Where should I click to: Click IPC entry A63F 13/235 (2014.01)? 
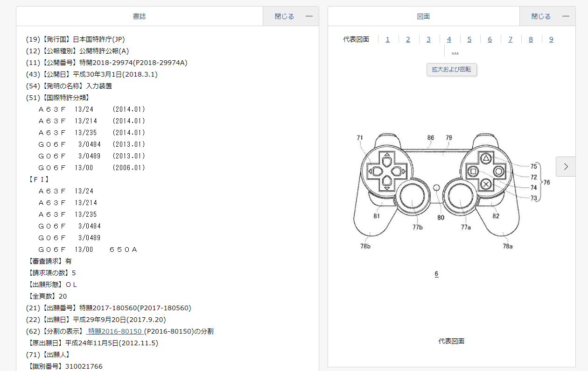click(92, 133)
